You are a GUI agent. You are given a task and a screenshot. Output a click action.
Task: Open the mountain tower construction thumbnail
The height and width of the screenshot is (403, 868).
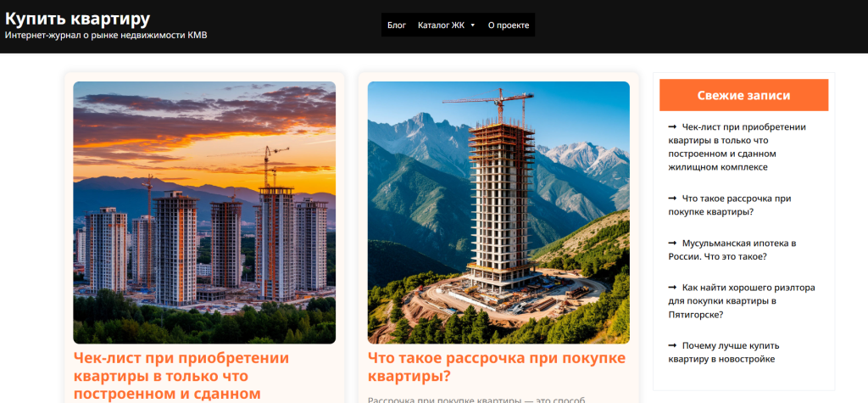click(x=498, y=213)
